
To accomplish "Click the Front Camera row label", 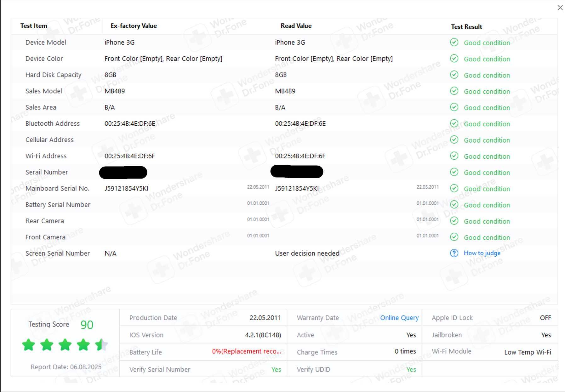I will (45, 237).
